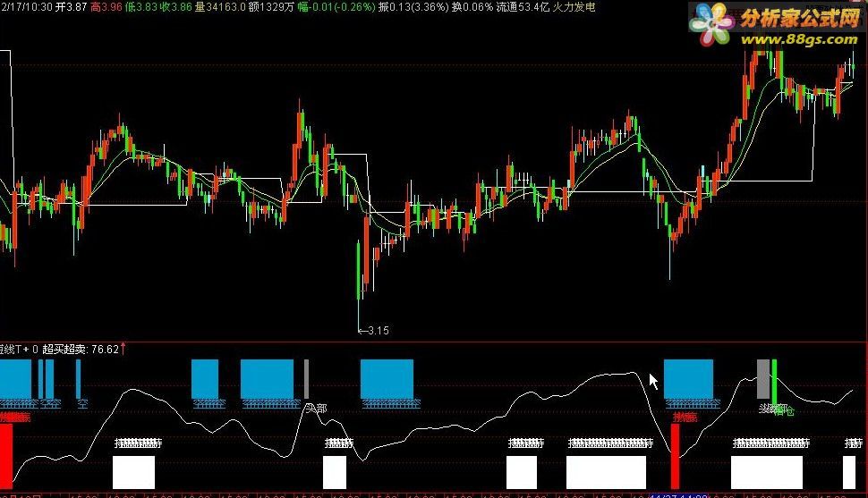Click the sector label 火力发电

pyautogui.click(x=574, y=7)
